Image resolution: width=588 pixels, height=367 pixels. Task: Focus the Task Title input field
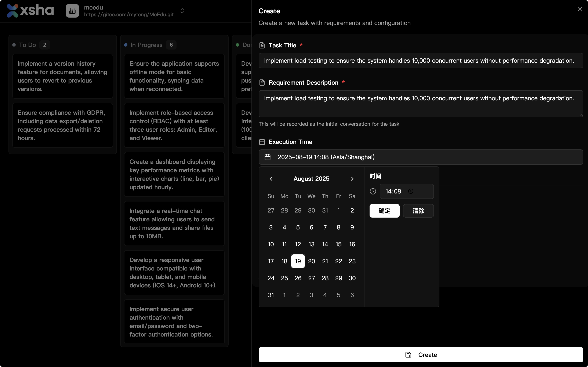pyautogui.click(x=421, y=61)
